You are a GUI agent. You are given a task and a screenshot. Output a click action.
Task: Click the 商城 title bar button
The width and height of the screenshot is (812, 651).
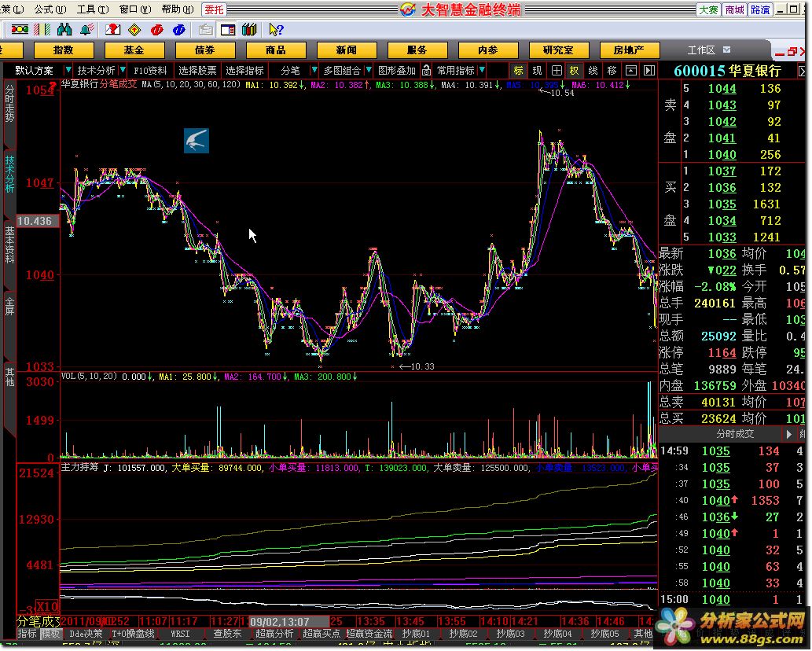(734, 10)
